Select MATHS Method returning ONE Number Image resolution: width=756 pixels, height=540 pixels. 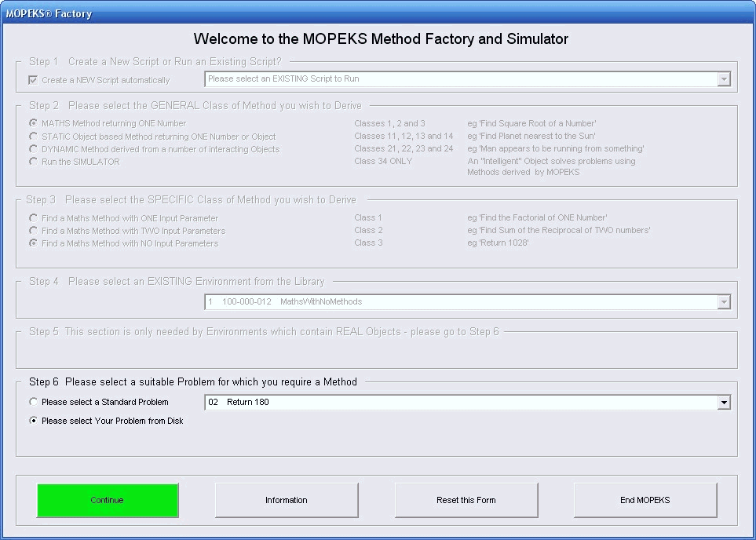click(x=33, y=123)
